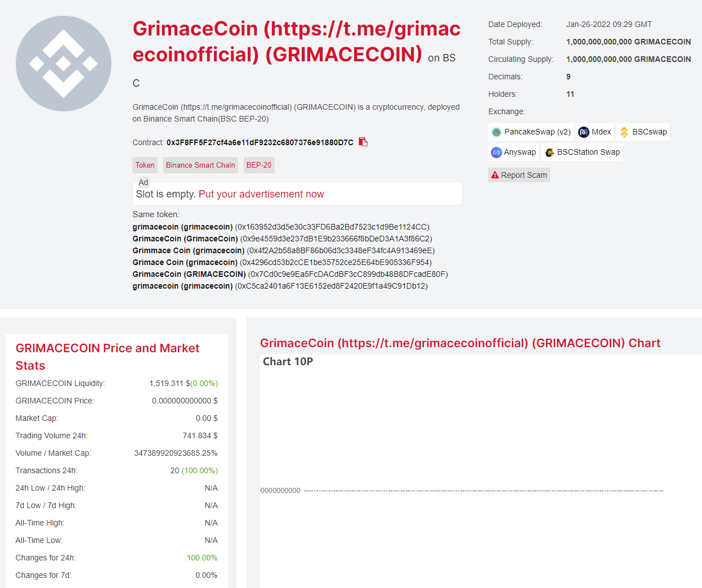
Task: Click the Date Deployed value Jan-26-2022
Action: (609, 24)
